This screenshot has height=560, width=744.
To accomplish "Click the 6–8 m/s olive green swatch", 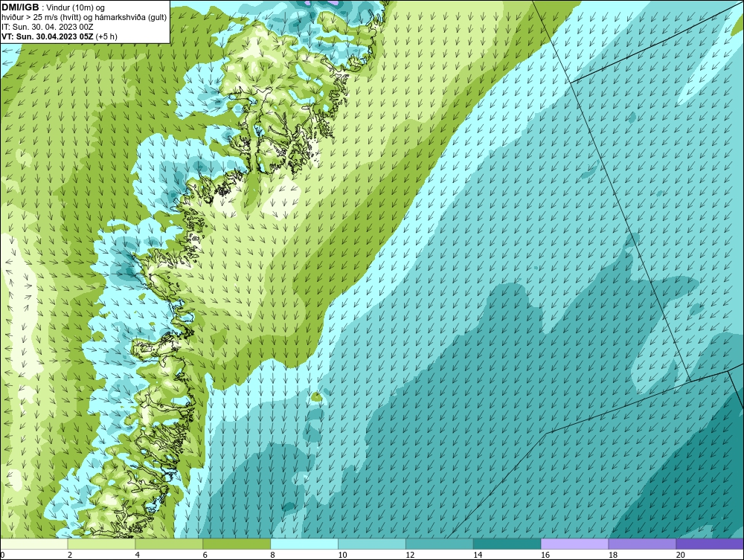I will [x=237, y=544].
